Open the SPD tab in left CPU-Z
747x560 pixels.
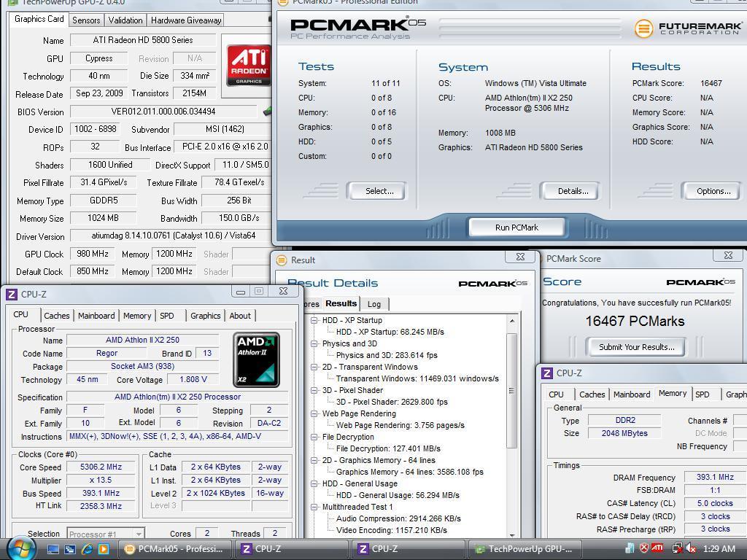167,315
